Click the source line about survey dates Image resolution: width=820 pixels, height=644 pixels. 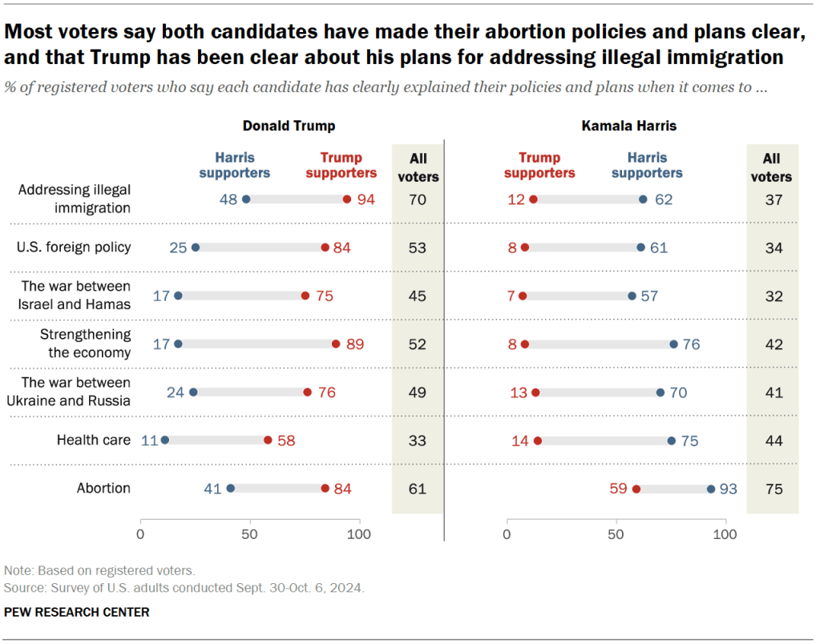184,587
